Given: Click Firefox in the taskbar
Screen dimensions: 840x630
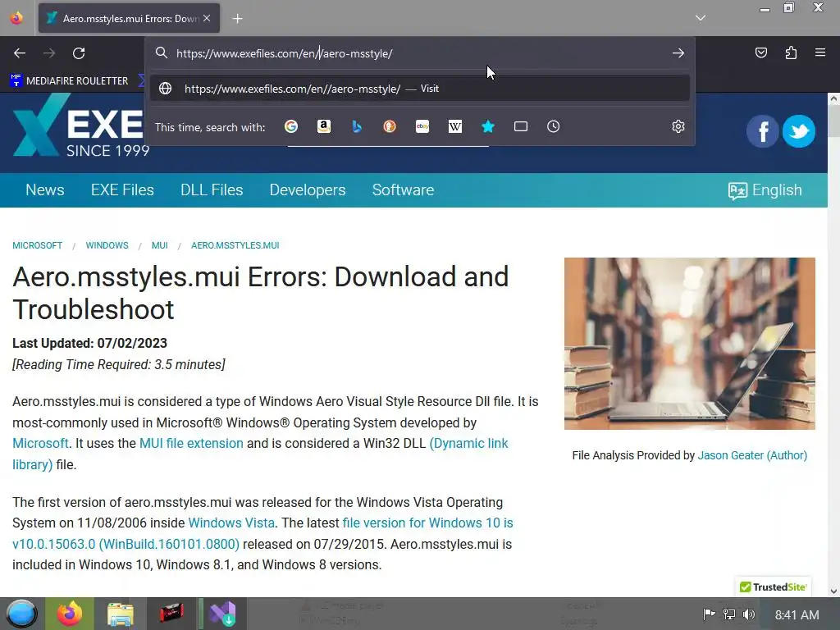Looking at the screenshot, I should pos(70,614).
